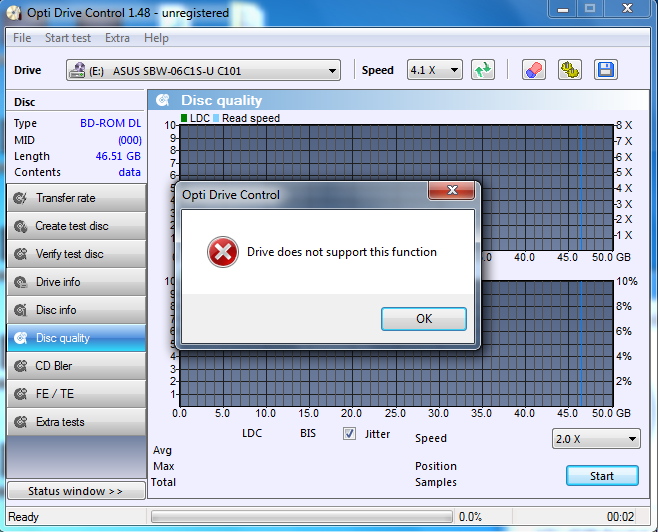Viewport: 658px width, 532px height.
Task: Click the save floppy disk icon
Action: point(606,70)
